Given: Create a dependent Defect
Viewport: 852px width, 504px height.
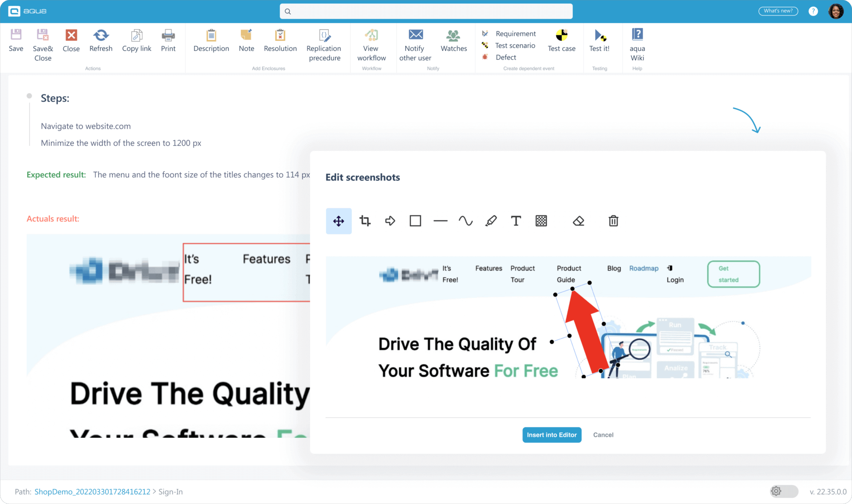Looking at the screenshot, I should (505, 57).
